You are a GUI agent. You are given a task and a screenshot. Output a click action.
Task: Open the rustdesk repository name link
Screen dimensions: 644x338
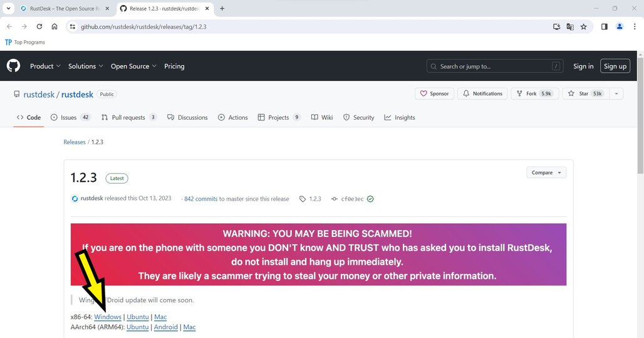(x=77, y=95)
